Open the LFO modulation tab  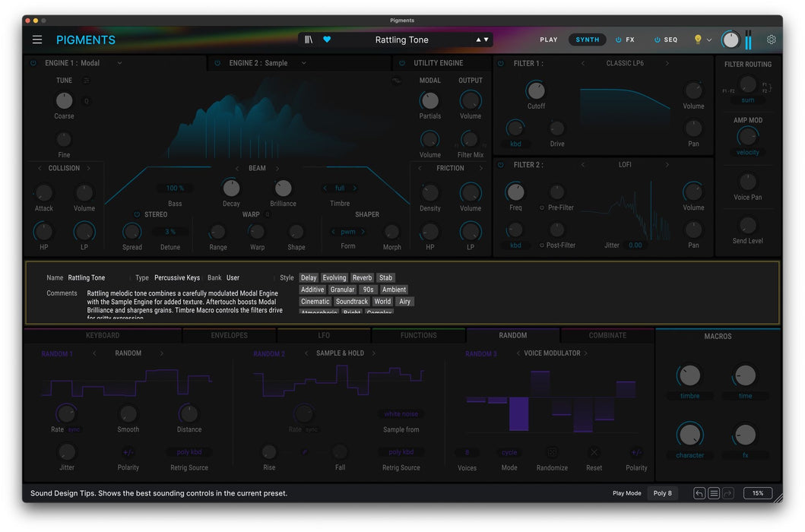point(324,335)
